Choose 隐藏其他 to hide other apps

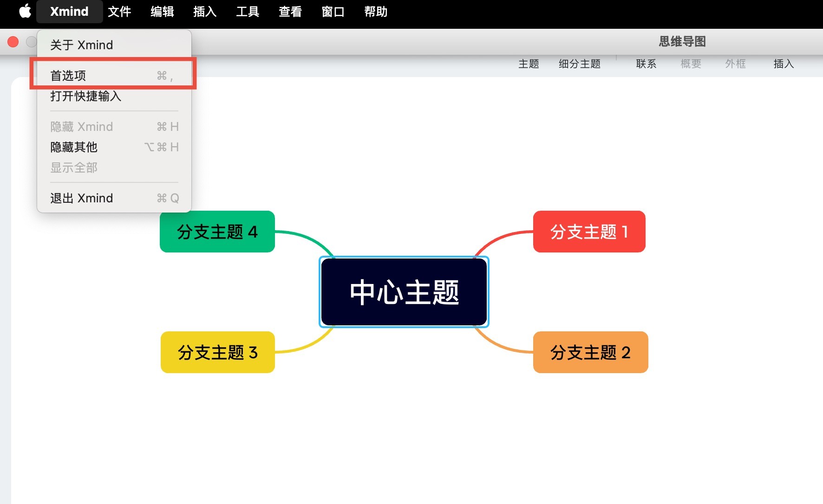pyautogui.click(x=73, y=147)
